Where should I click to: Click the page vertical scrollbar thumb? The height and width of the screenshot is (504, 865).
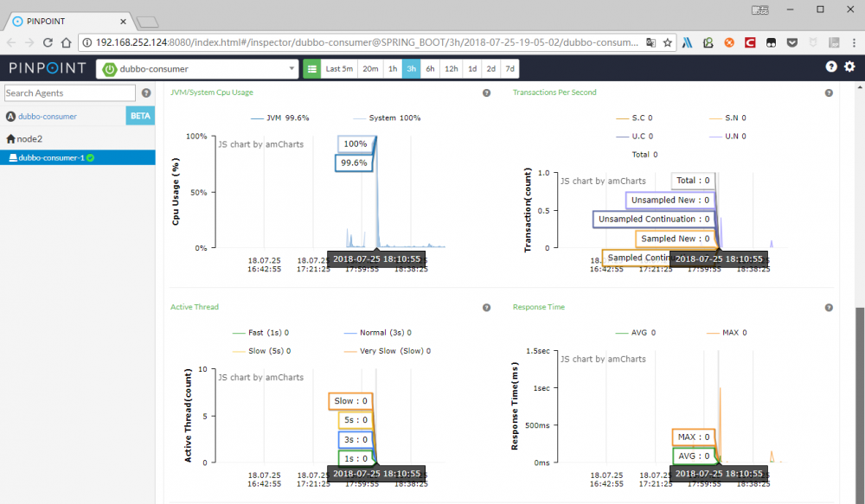click(x=860, y=405)
